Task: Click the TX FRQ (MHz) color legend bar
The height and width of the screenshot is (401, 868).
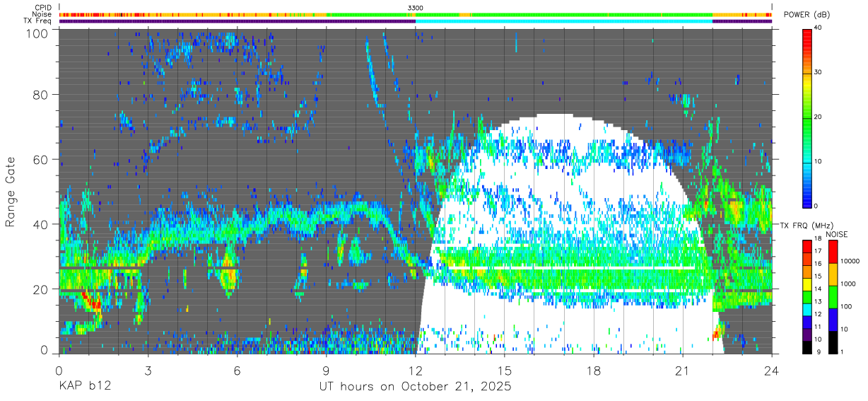Action: pos(807,296)
